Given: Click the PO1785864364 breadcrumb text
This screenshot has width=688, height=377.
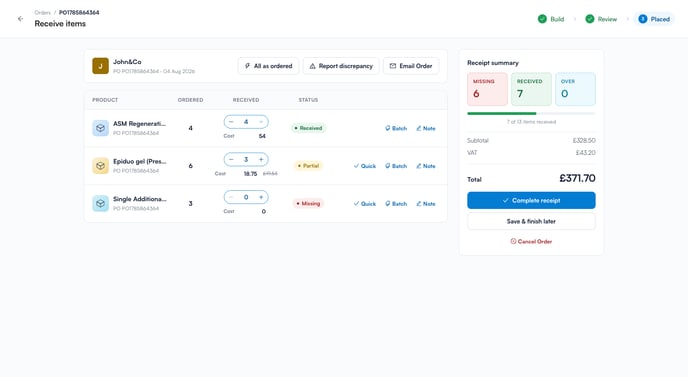Looking at the screenshot, I should [79, 12].
